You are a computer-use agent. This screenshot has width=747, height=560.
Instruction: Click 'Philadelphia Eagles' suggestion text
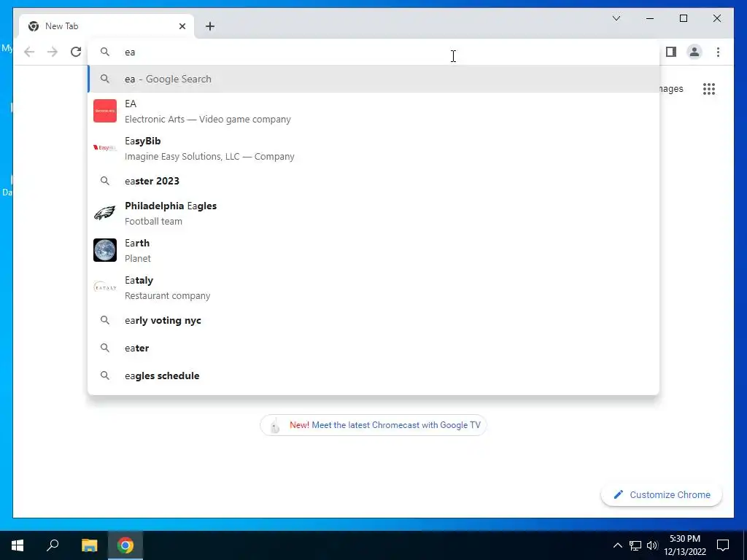[171, 206]
